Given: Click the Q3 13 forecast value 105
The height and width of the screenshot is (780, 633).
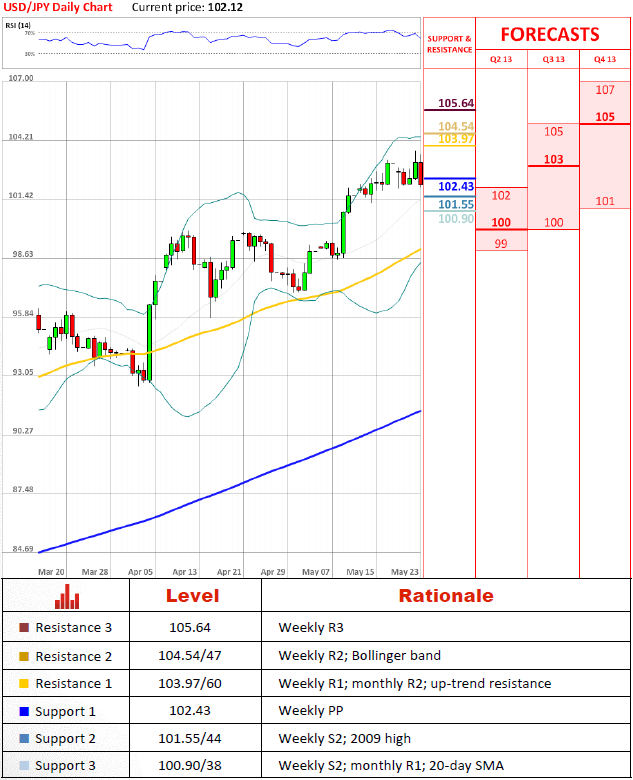Looking at the screenshot, I should click(x=553, y=132).
